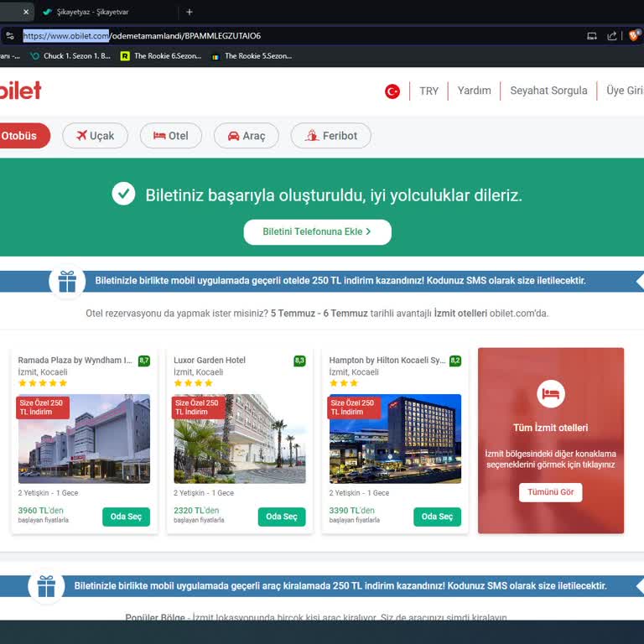644x644 pixels.
Task: Click 3390 TL'den price text
Action: [352, 510]
